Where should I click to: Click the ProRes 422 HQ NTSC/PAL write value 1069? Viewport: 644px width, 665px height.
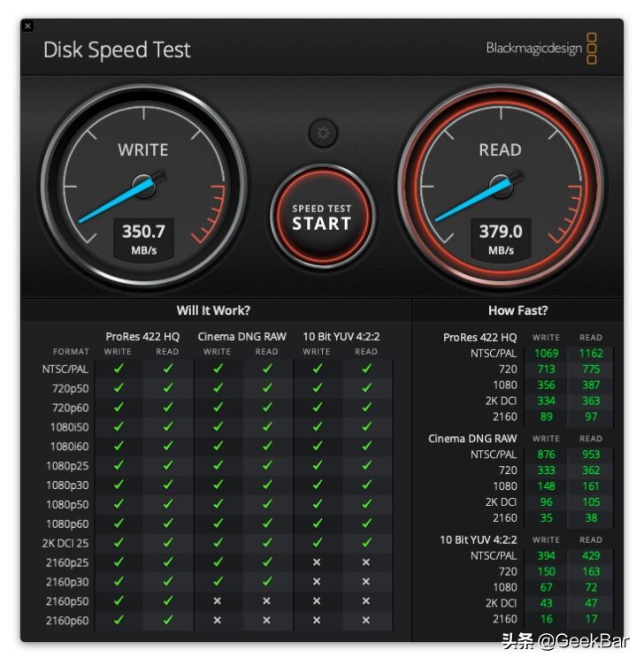[x=546, y=354]
